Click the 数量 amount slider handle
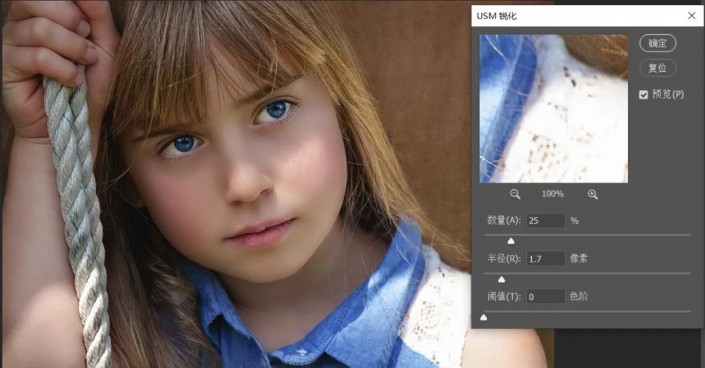The height and width of the screenshot is (368, 705). click(x=511, y=241)
